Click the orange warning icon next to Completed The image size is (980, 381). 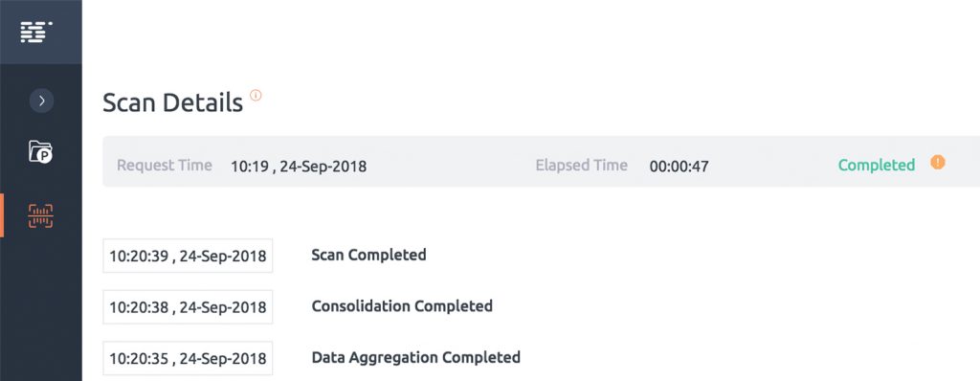click(x=938, y=163)
